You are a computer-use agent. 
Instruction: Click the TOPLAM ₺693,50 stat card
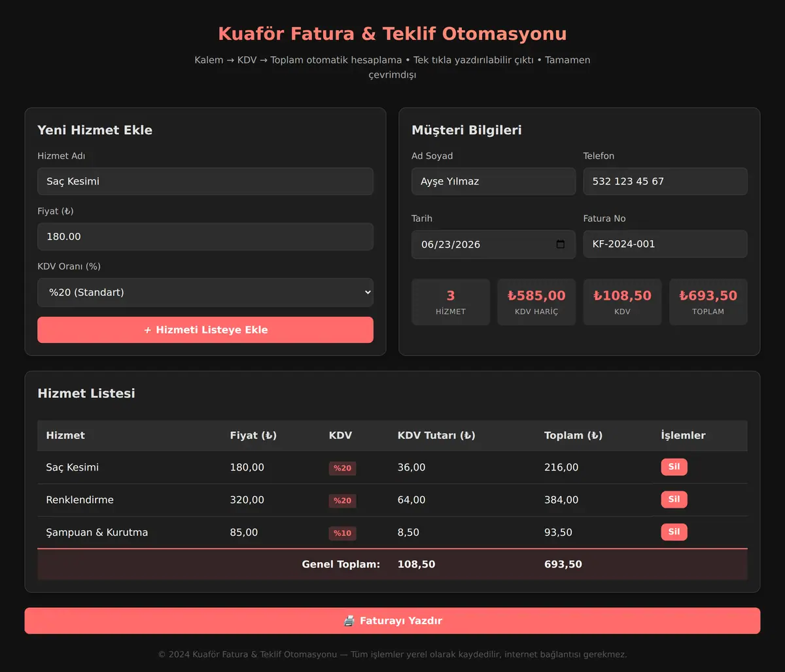tap(708, 302)
